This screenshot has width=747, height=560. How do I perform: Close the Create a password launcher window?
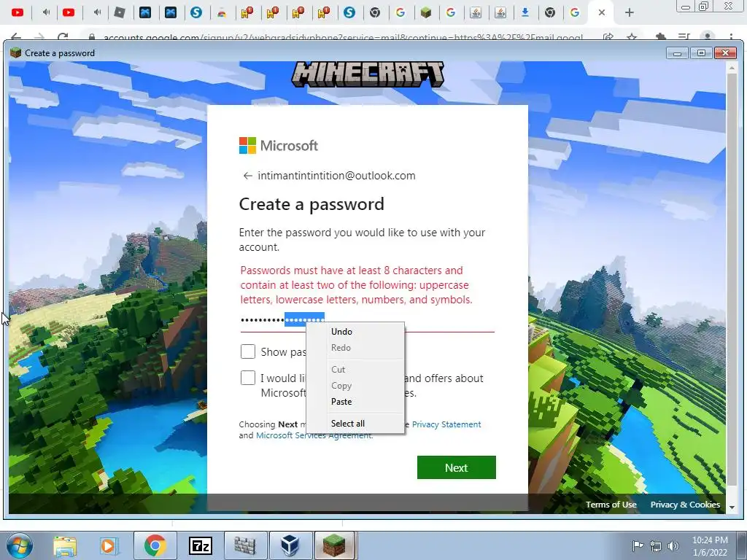[726, 52]
